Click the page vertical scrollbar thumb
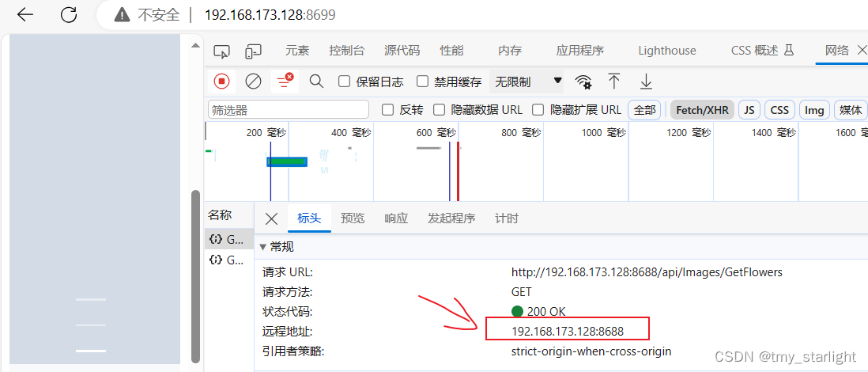 click(x=194, y=275)
